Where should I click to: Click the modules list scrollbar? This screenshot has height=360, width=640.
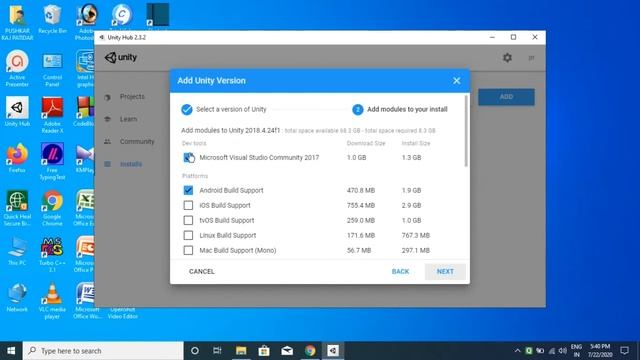(x=466, y=131)
